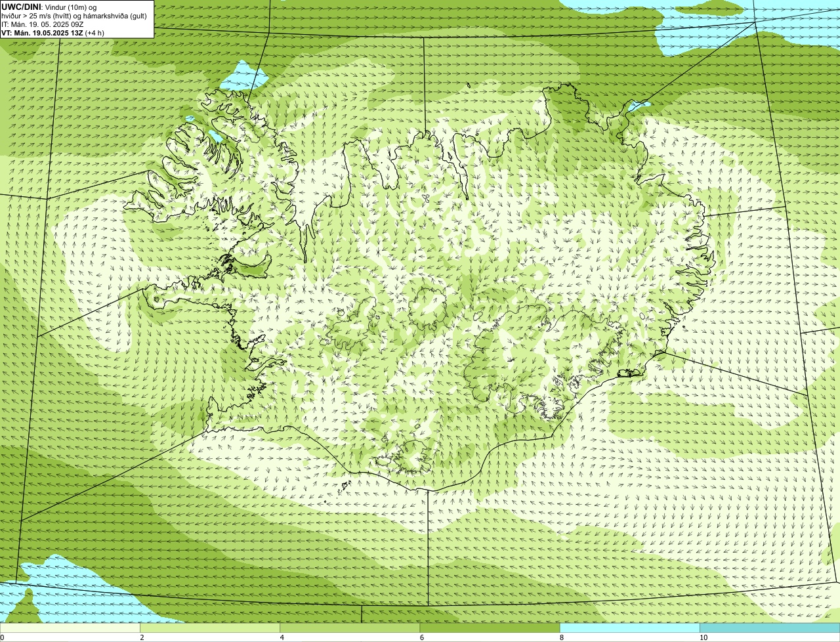The width and height of the screenshot is (840, 642).
Task: Click the "VT: Mán. 19.05.2025 13Z (+4 h)" line
Action: [53, 33]
